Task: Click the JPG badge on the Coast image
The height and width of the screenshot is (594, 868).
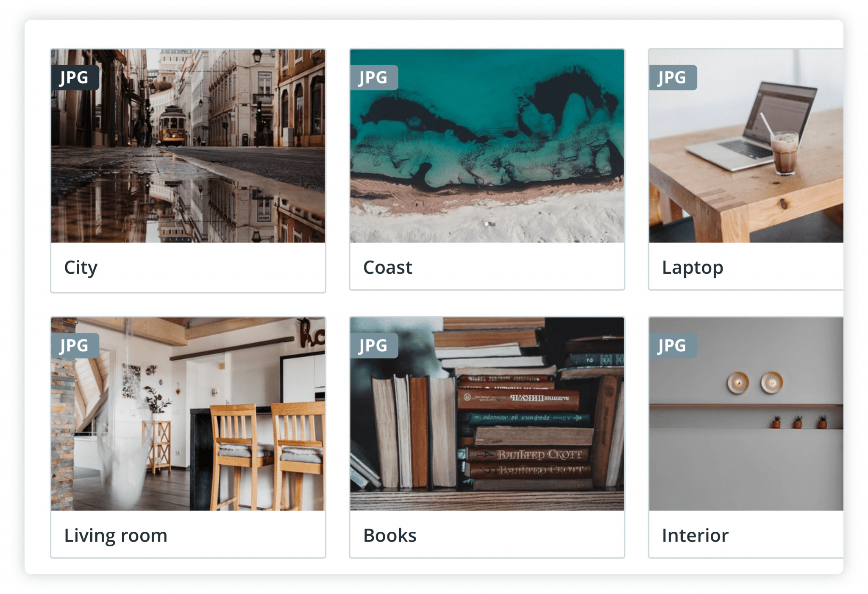Action: [376, 78]
